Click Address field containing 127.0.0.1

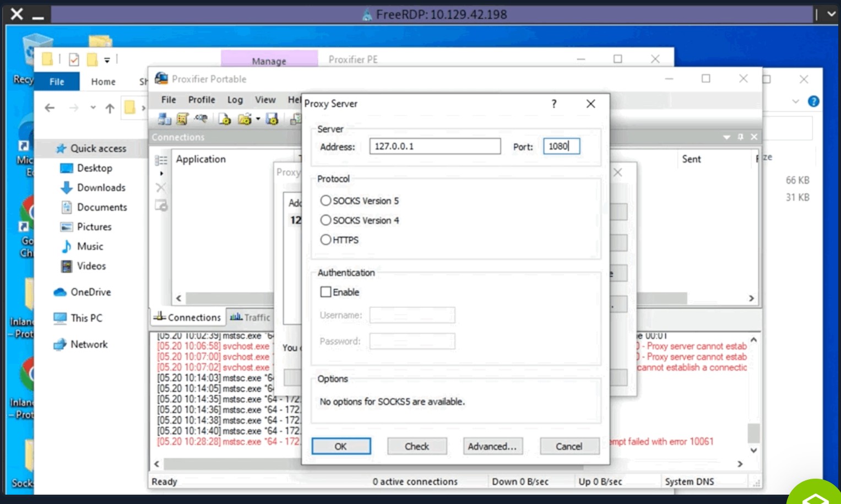435,146
